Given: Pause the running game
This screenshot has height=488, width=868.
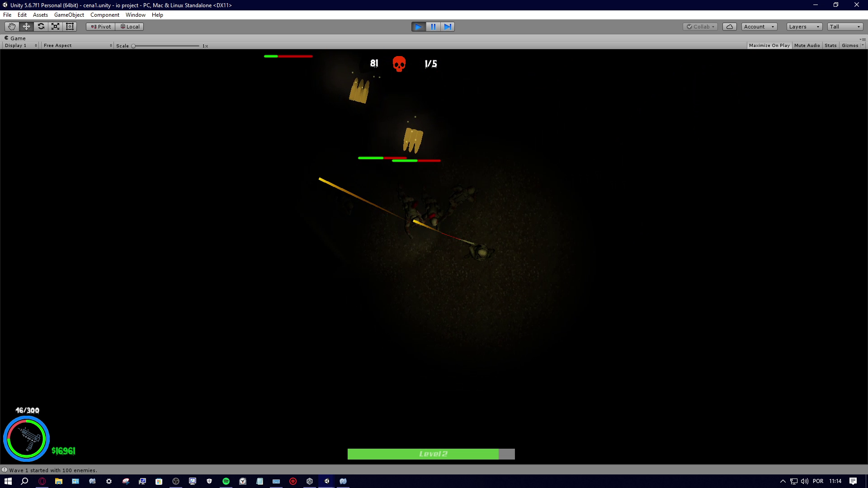Looking at the screenshot, I should click(433, 27).
